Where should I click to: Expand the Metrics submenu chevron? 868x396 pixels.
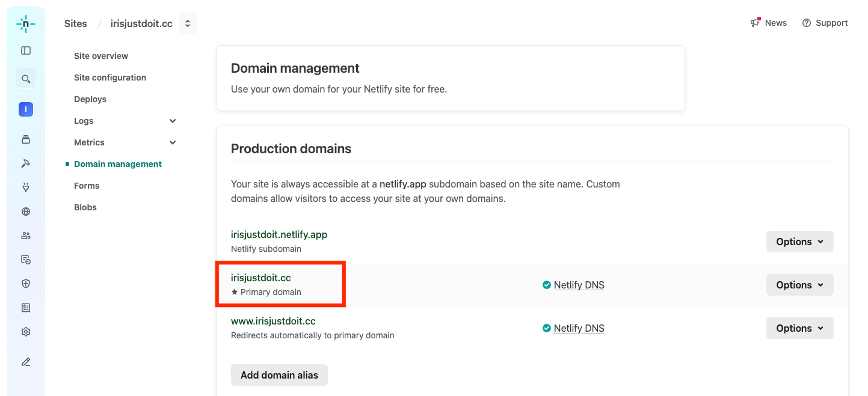click(173, 142)
